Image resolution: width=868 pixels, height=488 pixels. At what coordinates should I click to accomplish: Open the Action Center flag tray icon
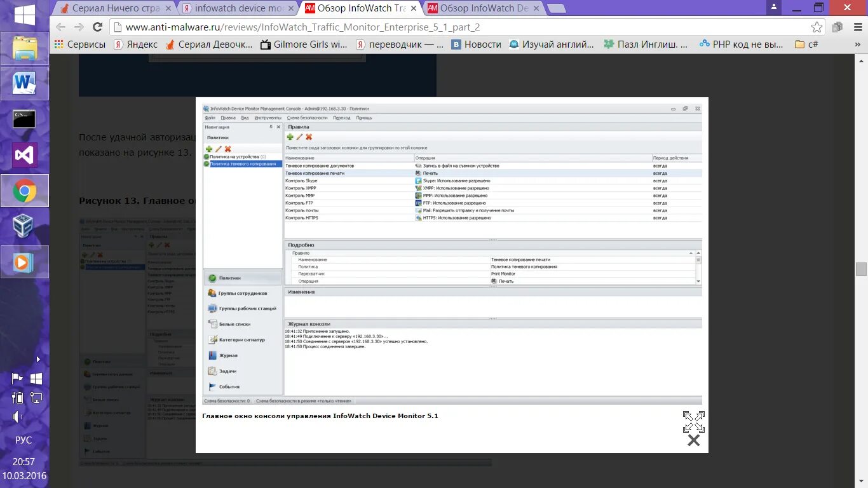[x=17, y=379]
